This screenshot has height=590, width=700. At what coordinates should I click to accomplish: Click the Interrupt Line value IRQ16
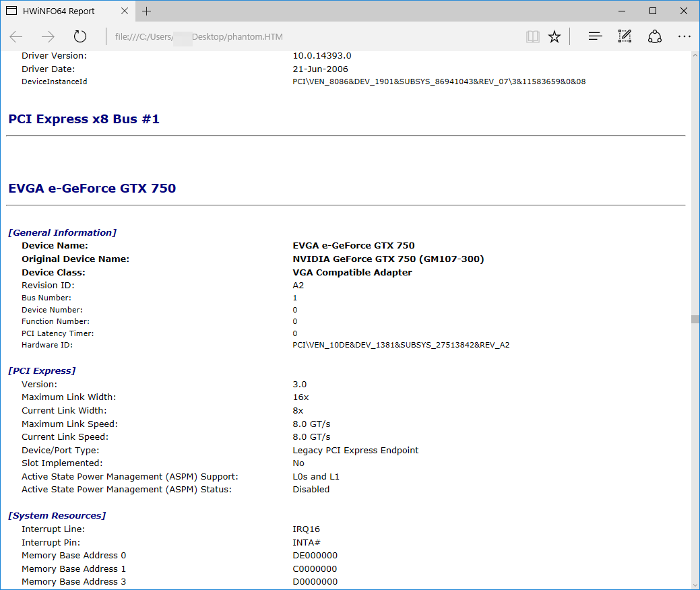(x=307, y=529)
